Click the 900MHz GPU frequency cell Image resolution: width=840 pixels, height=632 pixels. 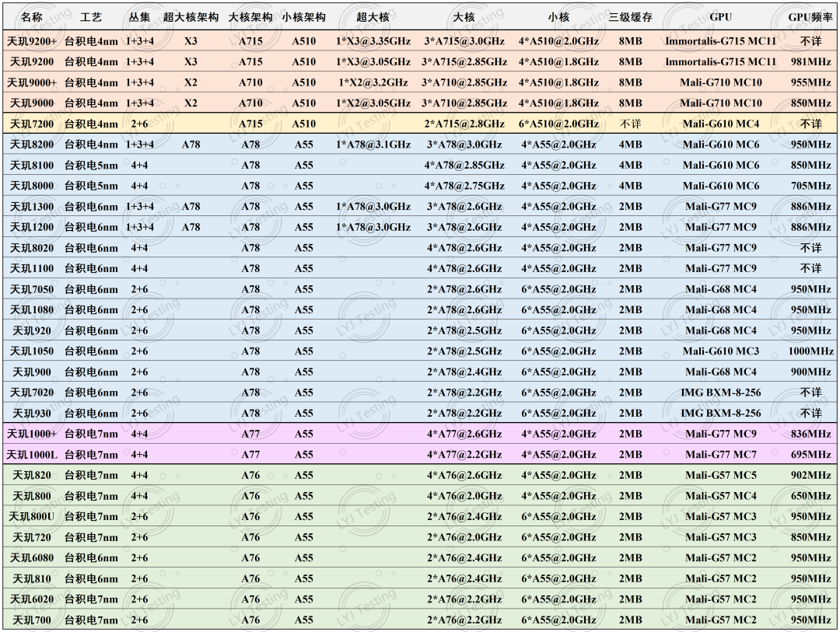[x=810, y=372]
